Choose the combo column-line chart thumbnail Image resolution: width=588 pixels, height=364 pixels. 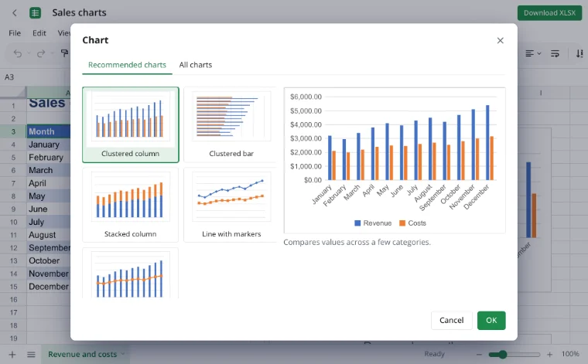point(131,274)
